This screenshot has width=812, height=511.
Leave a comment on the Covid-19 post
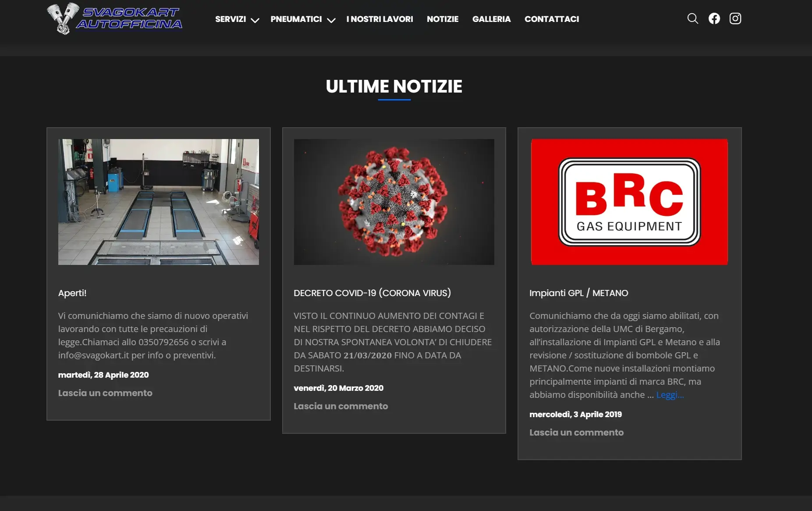point(341,406)
